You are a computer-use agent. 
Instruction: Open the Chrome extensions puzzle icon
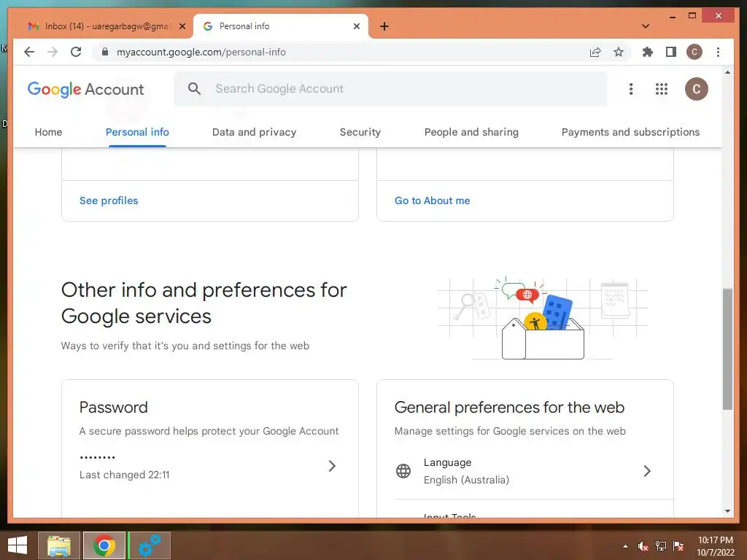648,52
